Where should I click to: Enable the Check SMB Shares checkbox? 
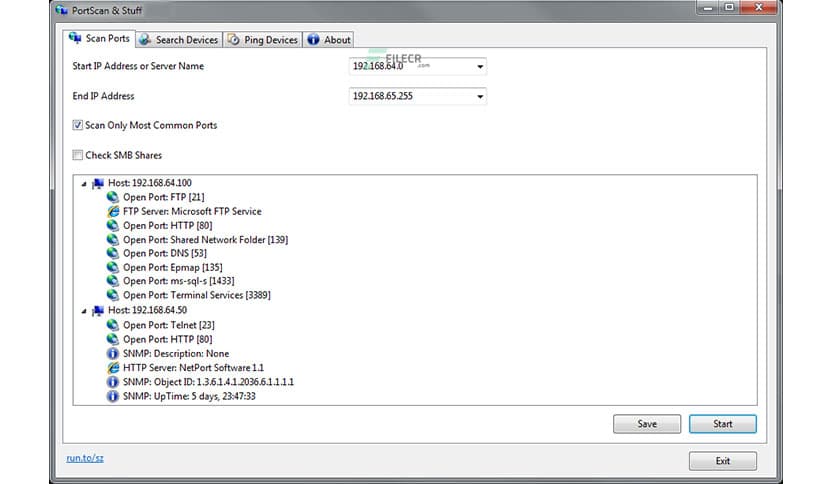tap(78, 155)
